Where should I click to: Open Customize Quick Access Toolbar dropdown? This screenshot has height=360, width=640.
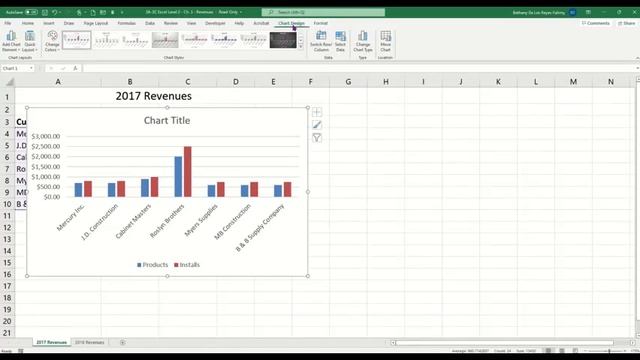pyautogui.click(x=122, y=12)
